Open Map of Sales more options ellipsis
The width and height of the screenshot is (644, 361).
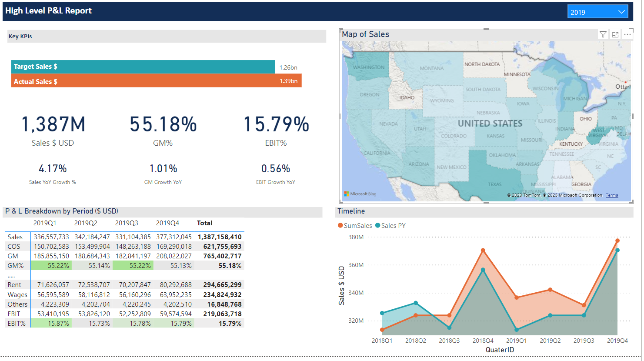[x=627, y=34]
